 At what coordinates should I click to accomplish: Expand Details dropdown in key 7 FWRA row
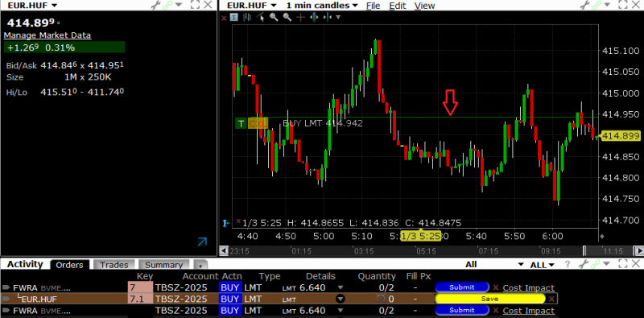pyautogui.click(x=340, y=287)
